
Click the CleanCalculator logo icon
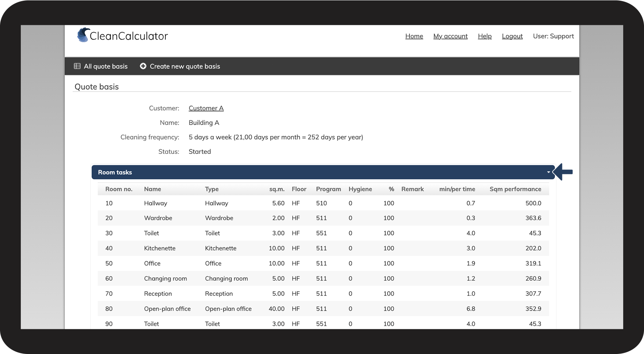point(83,35)
